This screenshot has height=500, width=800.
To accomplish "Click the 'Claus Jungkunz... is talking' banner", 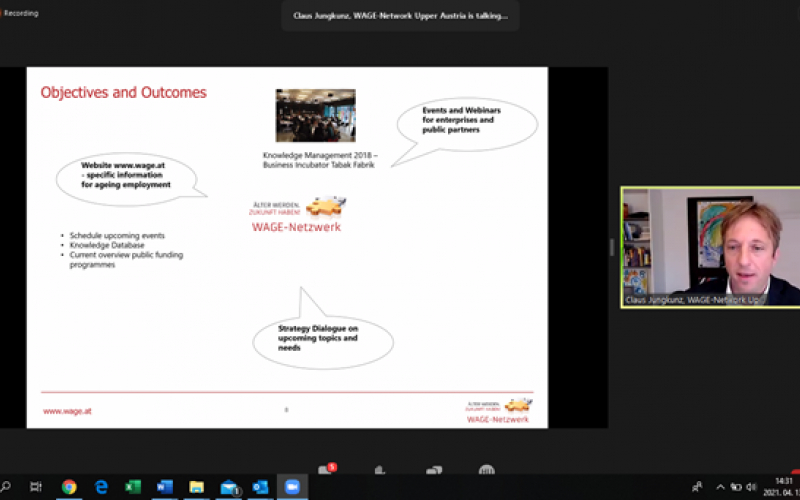I will click(400, 16).
